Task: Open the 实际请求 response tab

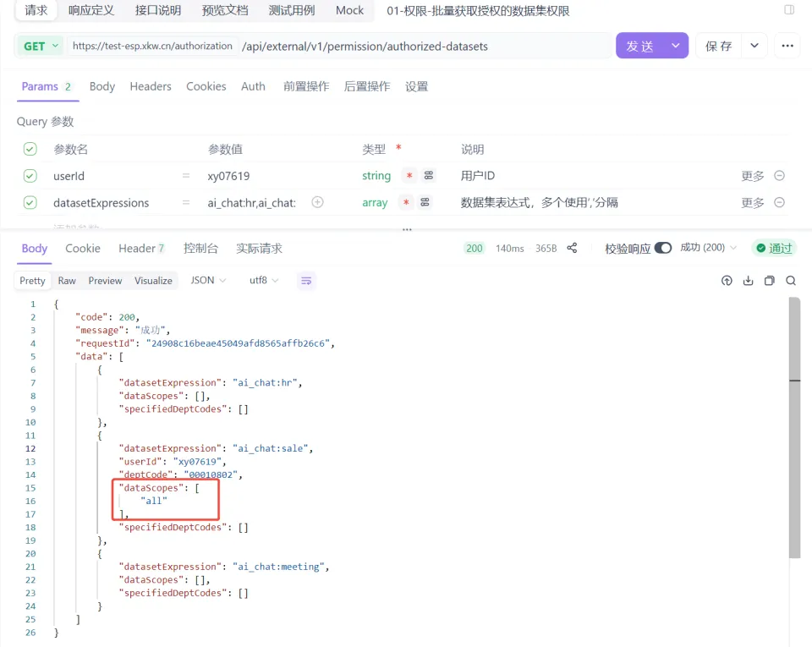Action: coord(257,248)
